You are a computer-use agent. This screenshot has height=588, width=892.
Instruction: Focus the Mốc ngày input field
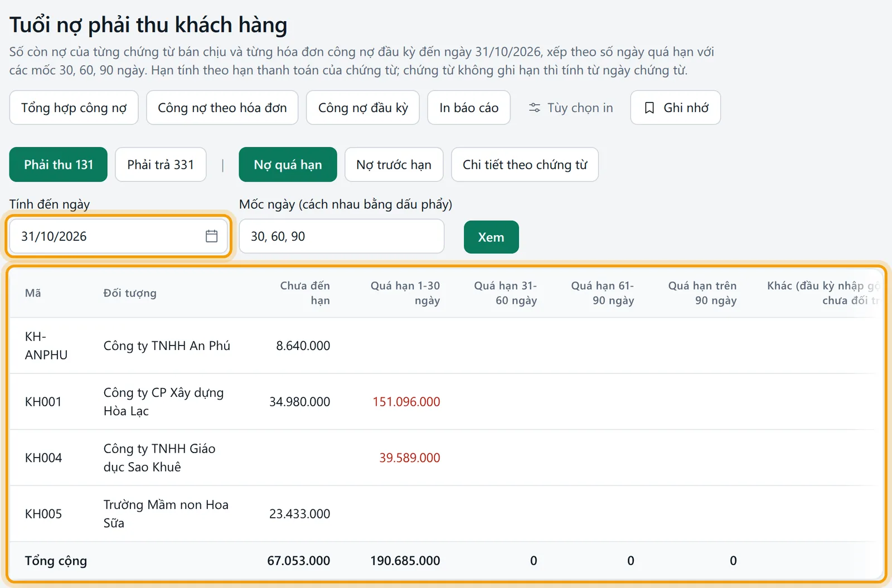pos(341,236)
